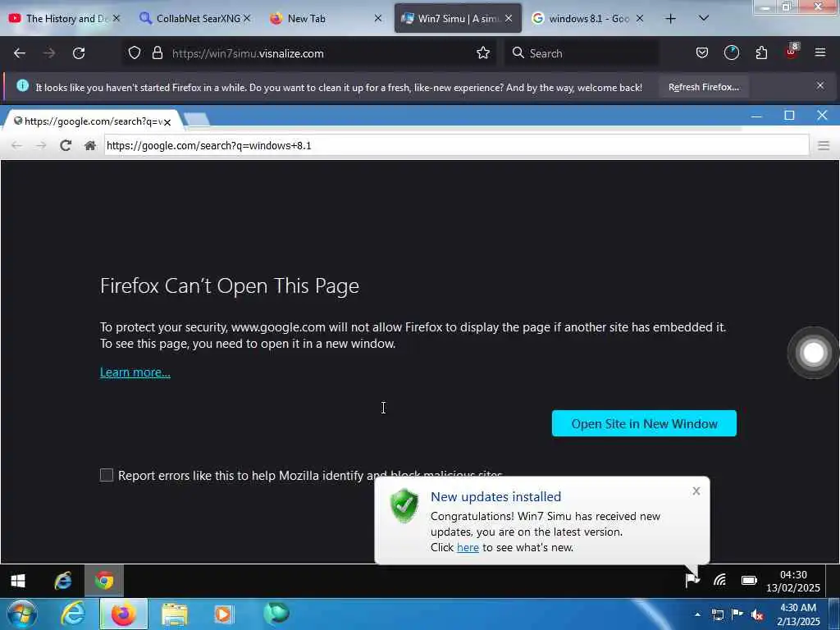
Task: Maximize the simulated browser window
Action: coord(789,115)
